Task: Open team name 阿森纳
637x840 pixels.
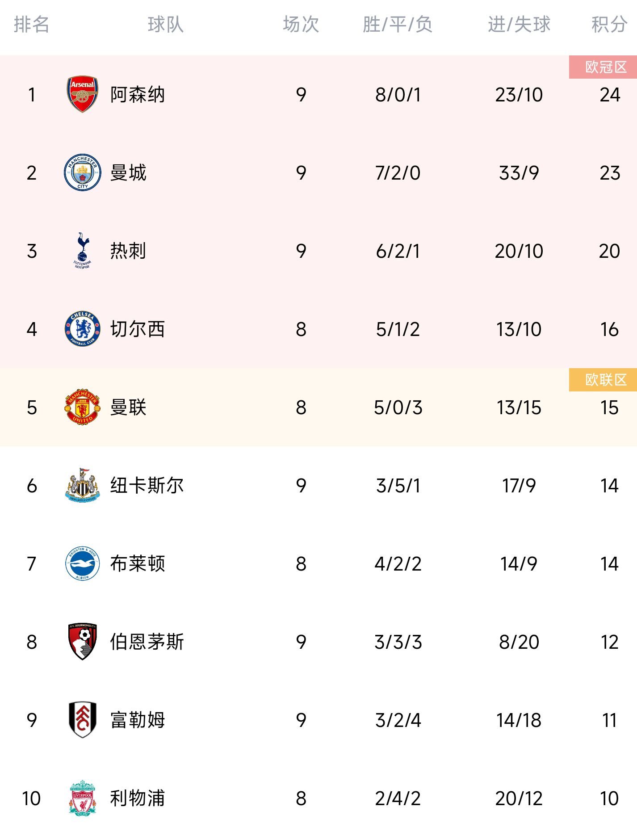Action: coord(138,95)
